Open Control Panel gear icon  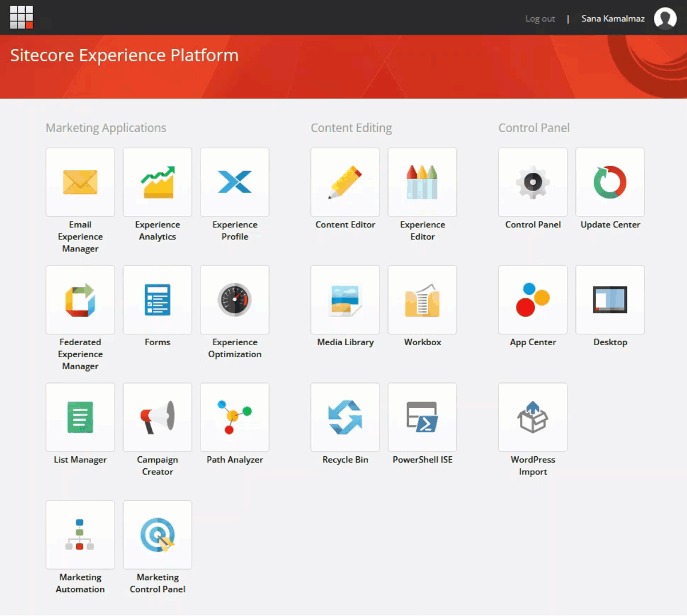point(533,182)
